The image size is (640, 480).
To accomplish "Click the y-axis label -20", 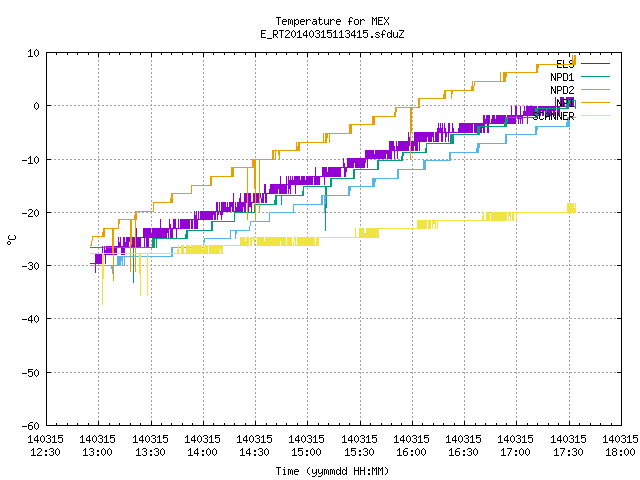I will click(31, 213).
